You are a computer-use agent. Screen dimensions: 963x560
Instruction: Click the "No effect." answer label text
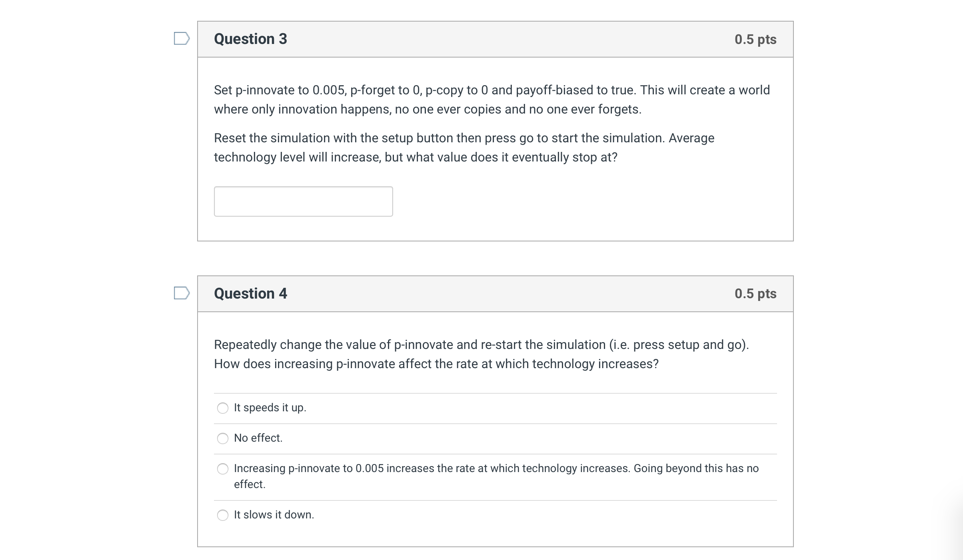pos(258,438)
